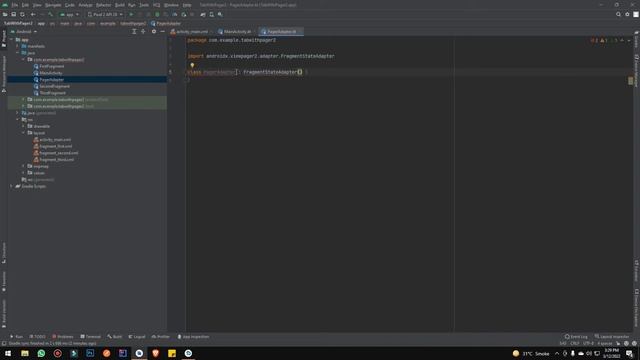Click the Search Everywhere magnifier icon
The image size is (640, 360).
pyautogui.click(x=618, y=14)
